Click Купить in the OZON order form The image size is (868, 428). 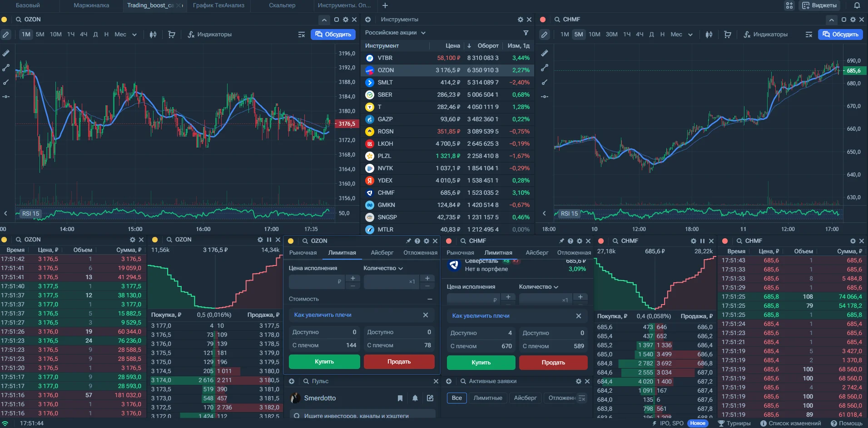click(x=324, y=362)
